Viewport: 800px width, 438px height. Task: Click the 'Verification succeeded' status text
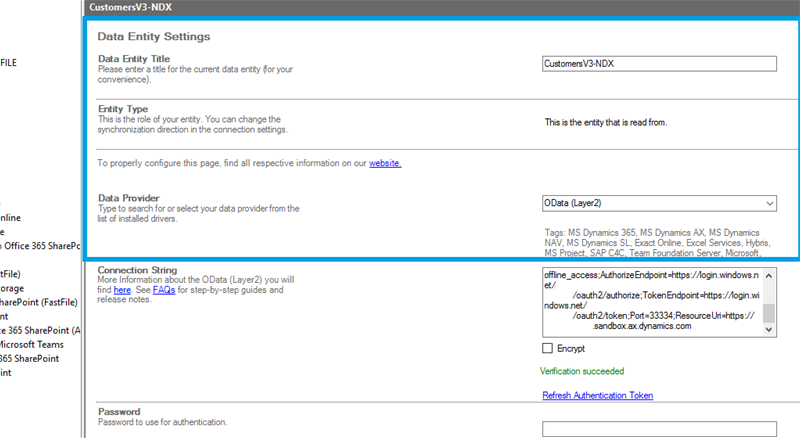[582, 371]
